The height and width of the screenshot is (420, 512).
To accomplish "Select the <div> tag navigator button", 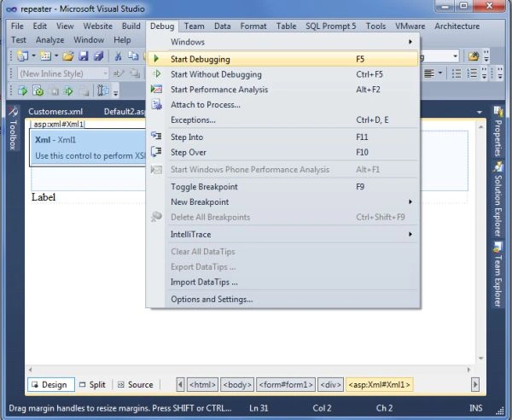I will (330, 384).
